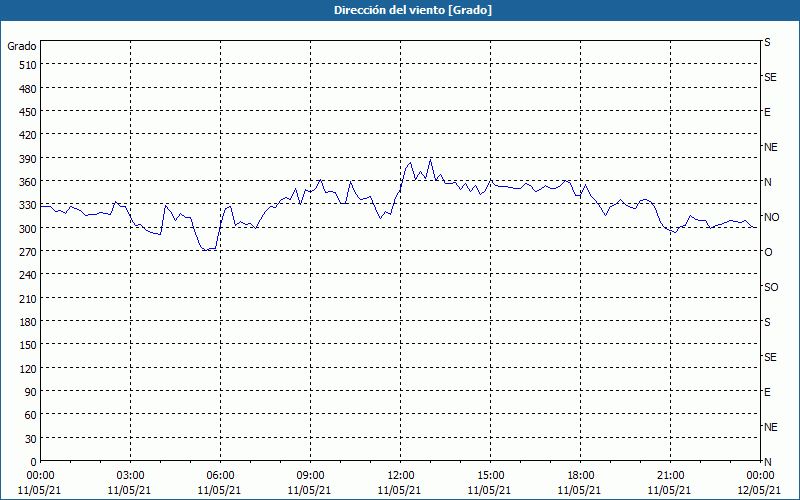
Task: Pick the 15:00 time tick label
Action: tap(490, 476)
